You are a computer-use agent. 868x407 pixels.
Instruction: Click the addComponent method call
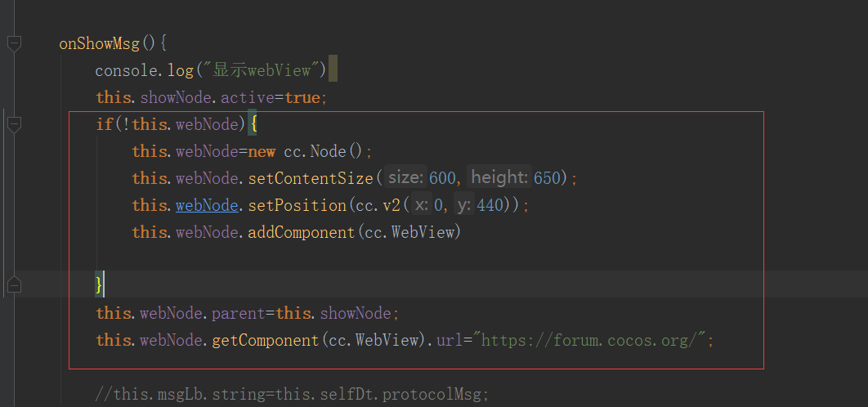click(x=301, y=232)
